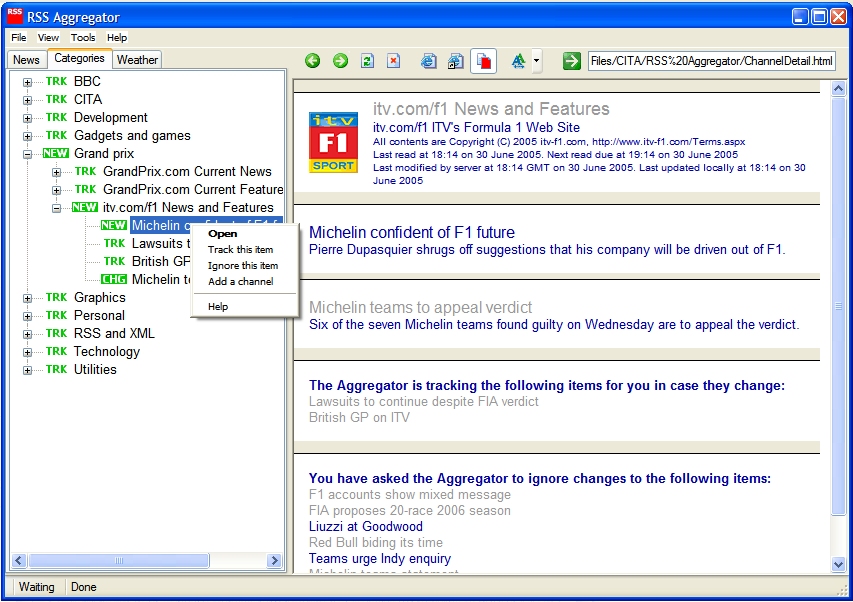
Task: Expand the RSS and XML category
Action: click(27, 334)
